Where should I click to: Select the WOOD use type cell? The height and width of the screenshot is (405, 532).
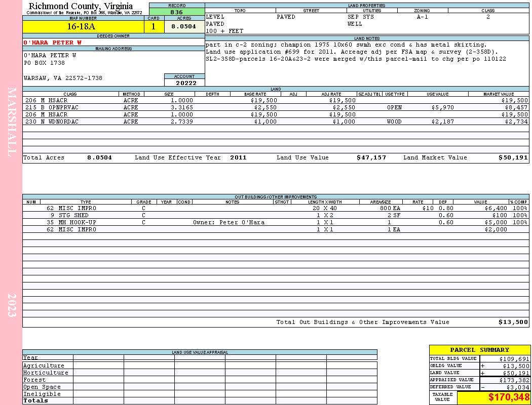coord(394,121)
